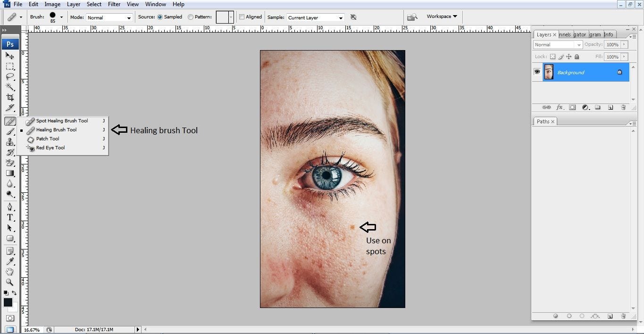
Task: Select the Zoom tool
Action: click(10, 282)
